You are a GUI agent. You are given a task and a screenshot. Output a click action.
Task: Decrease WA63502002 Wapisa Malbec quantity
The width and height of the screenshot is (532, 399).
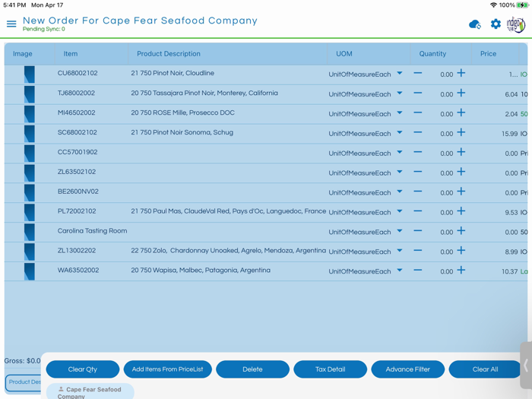(x=418, y=270)
